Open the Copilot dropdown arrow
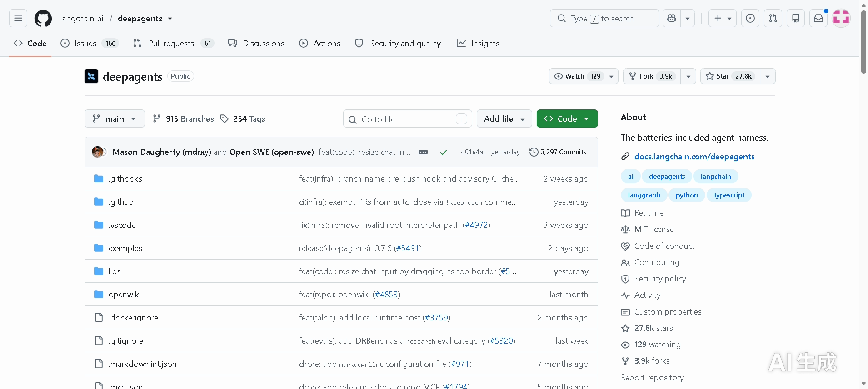 tap(688, 18)
